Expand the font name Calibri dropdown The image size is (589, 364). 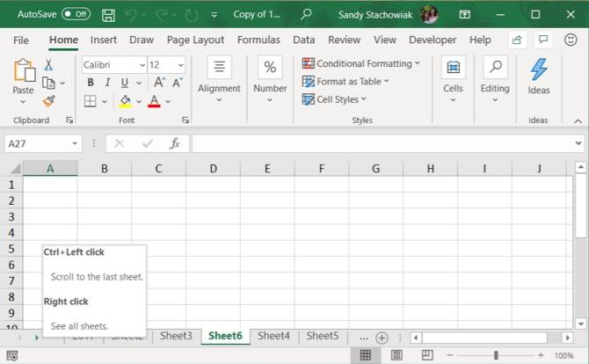pyautogui.click(x=142, y=65)
